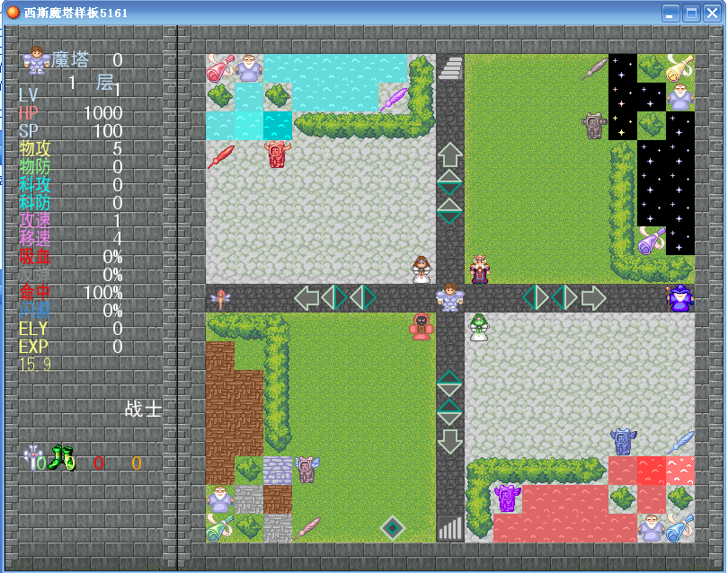Image resolution: width=728 pixels, height=573 pixels.
Task: Pick up the red meat item
Action: click(220, 67)
